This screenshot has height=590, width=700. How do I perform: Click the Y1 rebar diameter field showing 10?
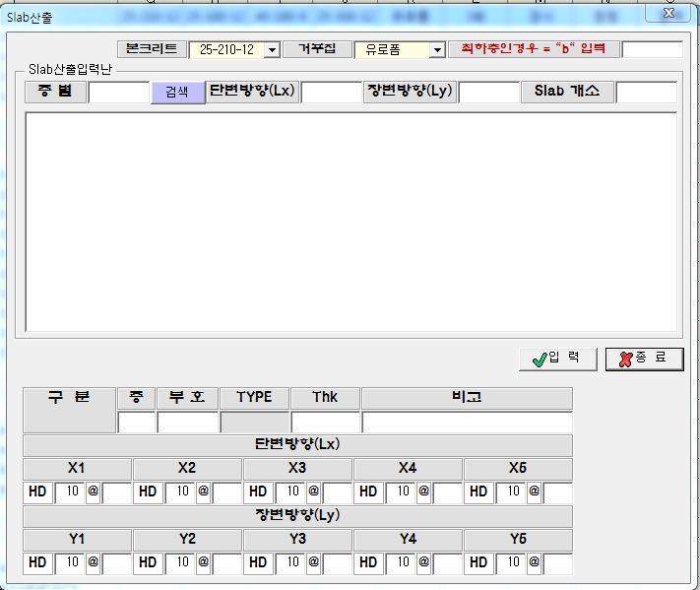coord(70,562)
